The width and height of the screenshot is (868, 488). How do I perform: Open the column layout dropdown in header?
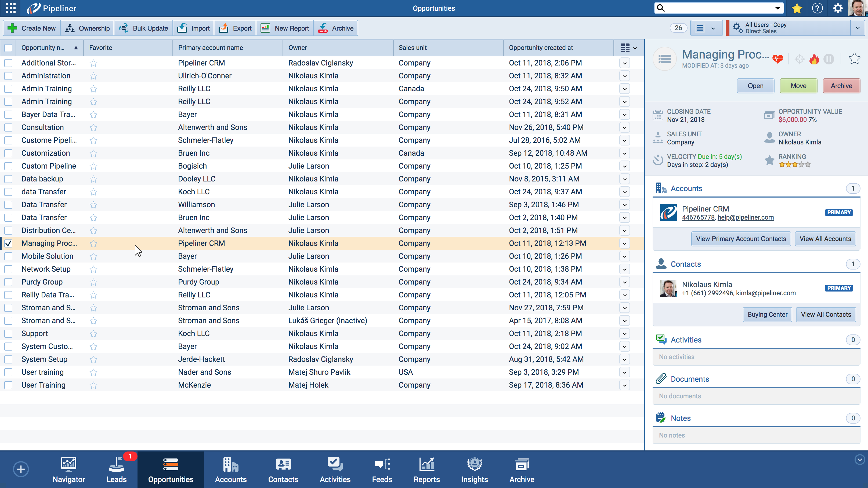(628, 48)
